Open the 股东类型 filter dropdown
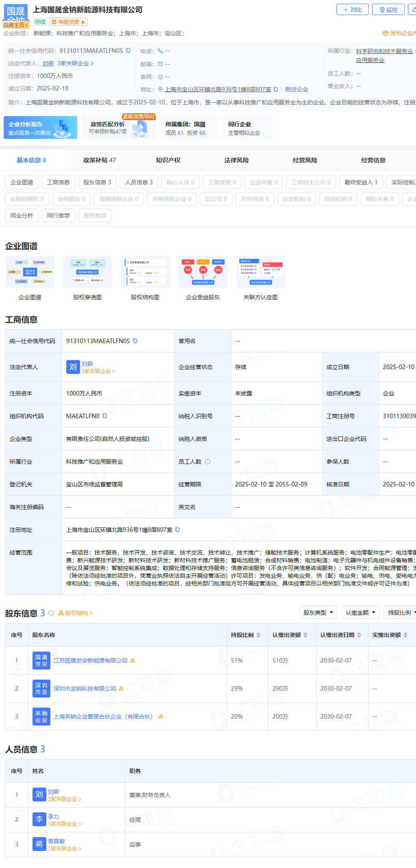The image size is (416, 868). point(318,612)
